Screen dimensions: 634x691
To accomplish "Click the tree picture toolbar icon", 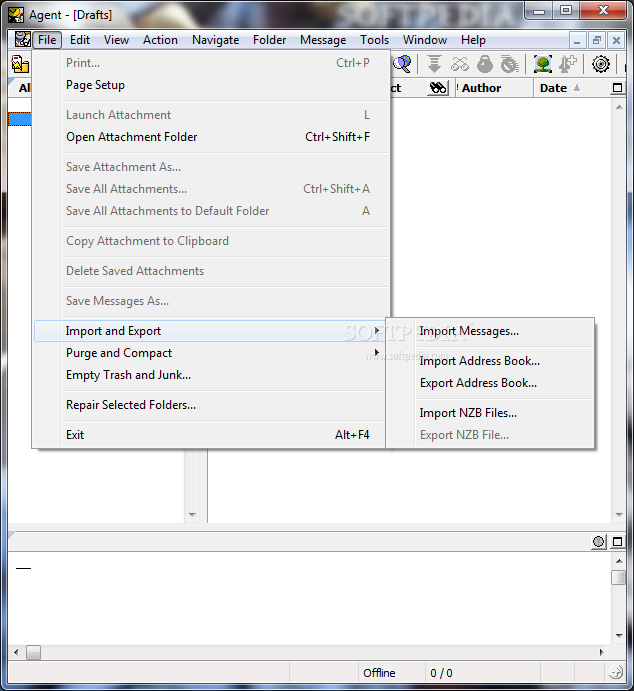I will (x=543, y=64).
